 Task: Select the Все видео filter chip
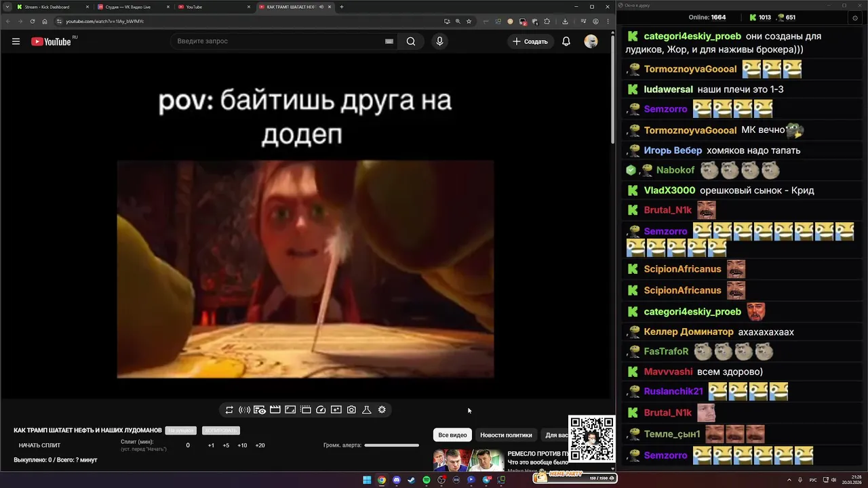452,435
